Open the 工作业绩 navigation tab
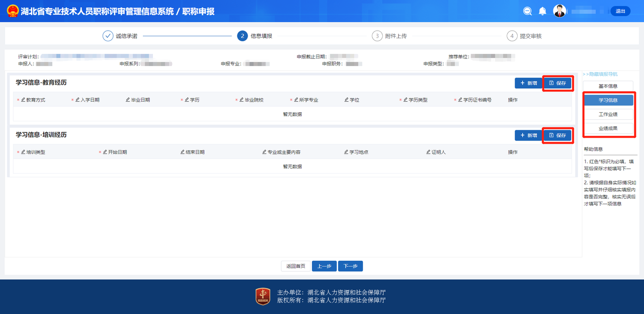 [608, 114]
